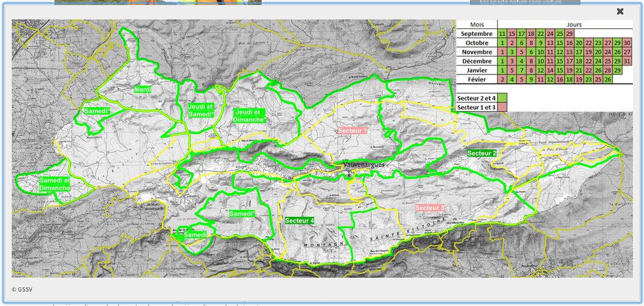644x306 pixels.
Task: Click the SAINTE VICTOIRE lettering on the map
Action: pyautogui.click(x=407, y=230)
